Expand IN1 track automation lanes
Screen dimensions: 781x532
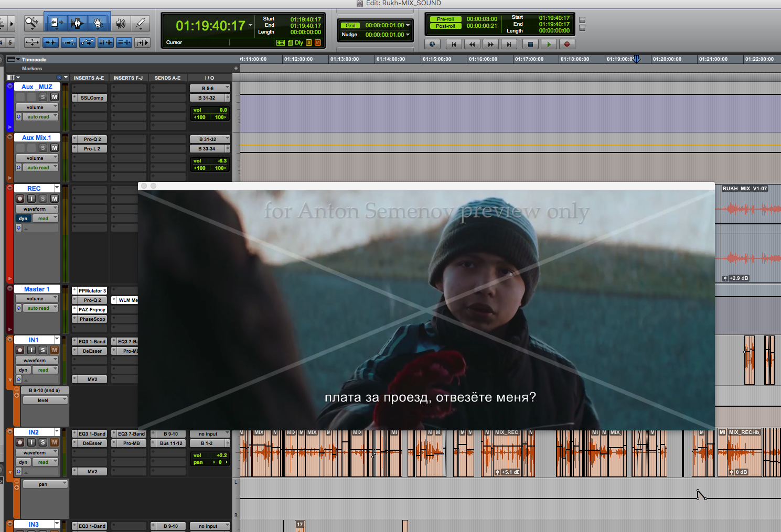tap(10, 380)
